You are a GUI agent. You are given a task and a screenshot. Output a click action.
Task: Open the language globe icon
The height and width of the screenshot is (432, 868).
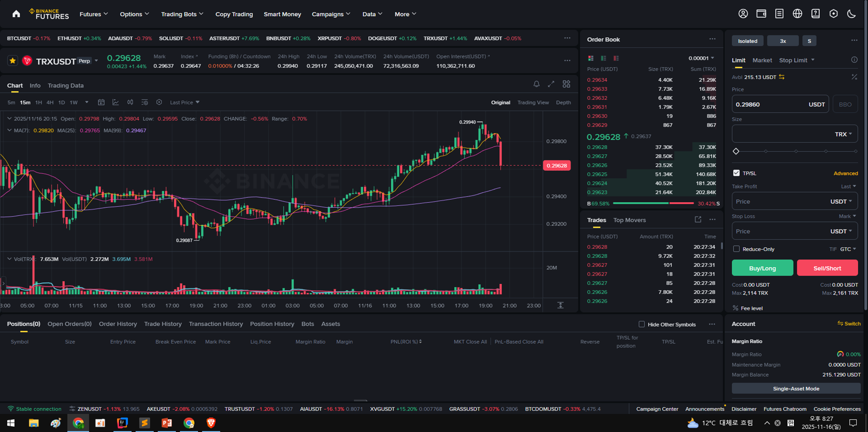point(797,14)
